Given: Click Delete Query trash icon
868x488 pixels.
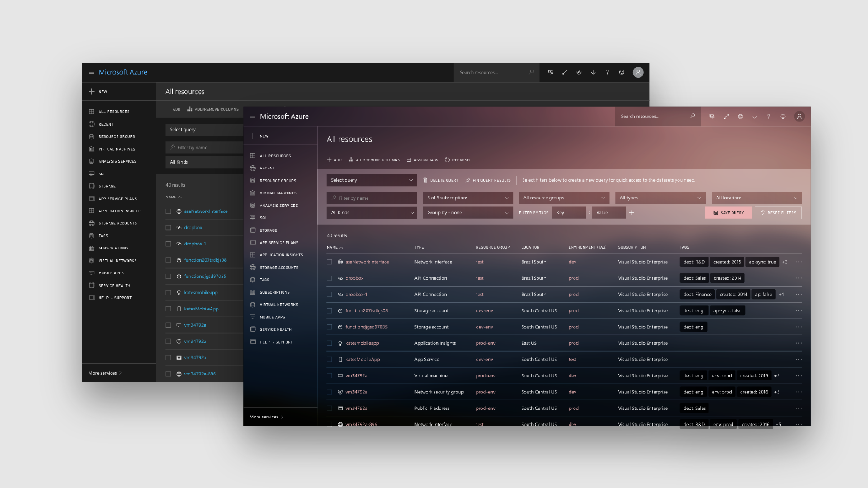Looking at the screenshot, I should pyautogui.click(x=425, y=180).
